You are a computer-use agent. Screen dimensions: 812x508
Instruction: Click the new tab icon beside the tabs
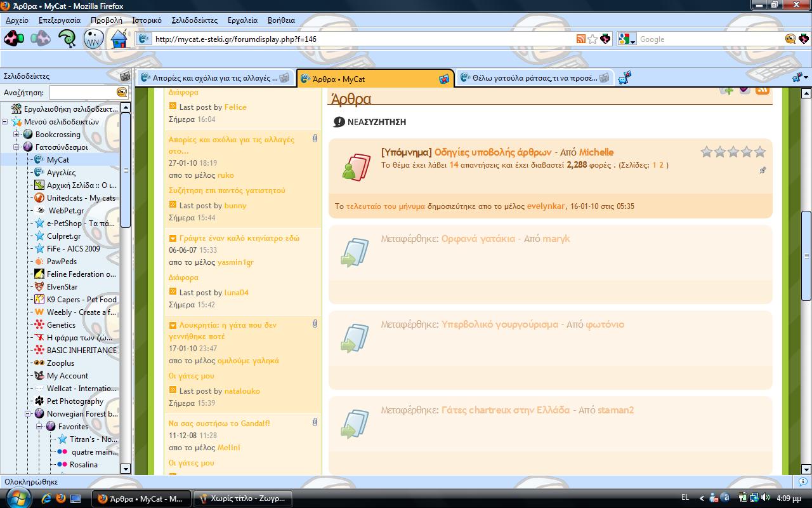tap(625, 78)
